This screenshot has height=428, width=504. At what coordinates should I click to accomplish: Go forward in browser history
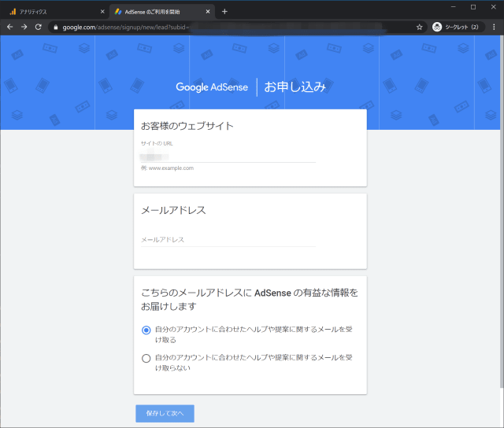(24, 27)
